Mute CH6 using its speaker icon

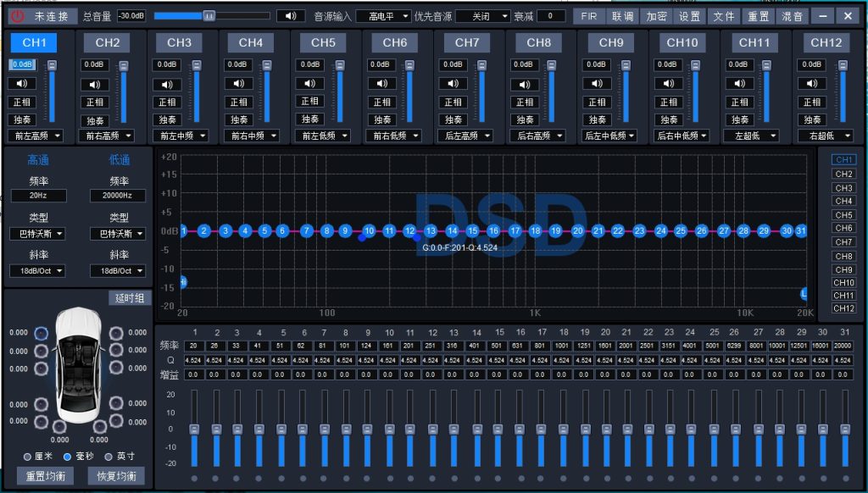coord(382,84)
